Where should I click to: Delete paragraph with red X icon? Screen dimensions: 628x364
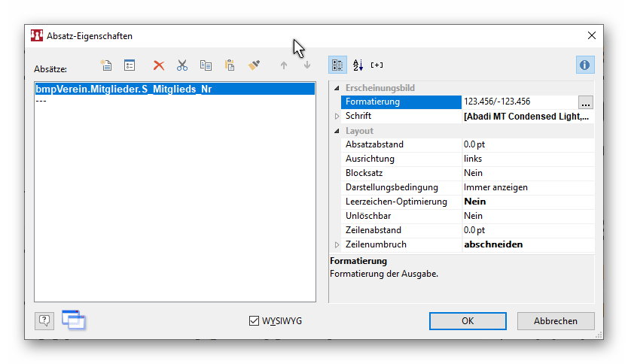(x=159, y=65)
